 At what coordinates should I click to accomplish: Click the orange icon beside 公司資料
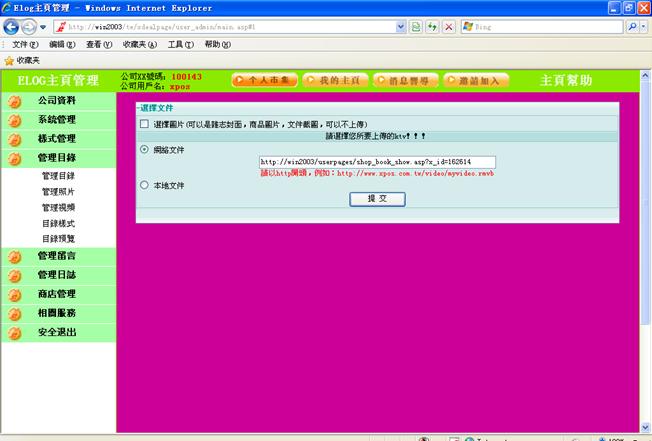15,101
